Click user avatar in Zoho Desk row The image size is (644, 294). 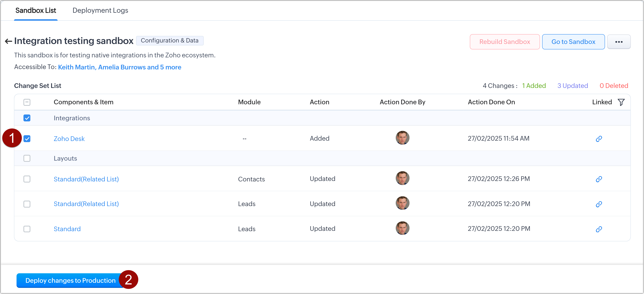(x=402, y=138)
